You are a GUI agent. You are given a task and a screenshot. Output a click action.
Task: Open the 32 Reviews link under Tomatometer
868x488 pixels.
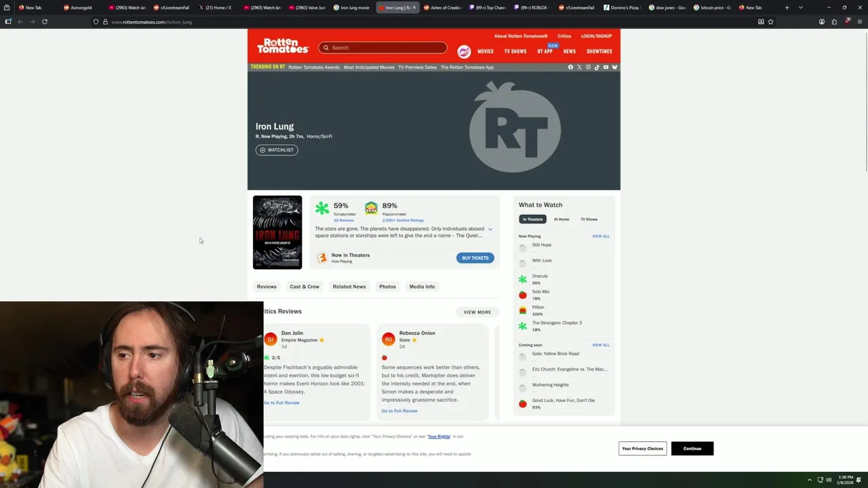tap(343, 220)
